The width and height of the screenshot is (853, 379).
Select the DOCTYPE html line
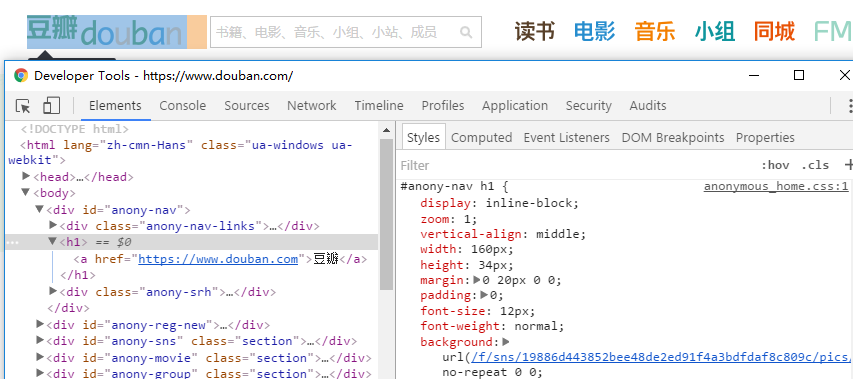coord(75,129)
